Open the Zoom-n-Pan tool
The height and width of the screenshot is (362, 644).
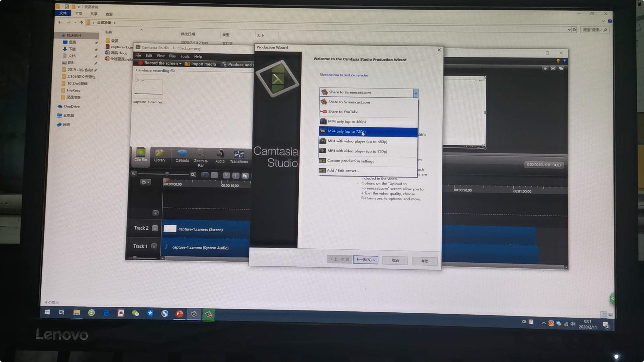pos(201,157)
